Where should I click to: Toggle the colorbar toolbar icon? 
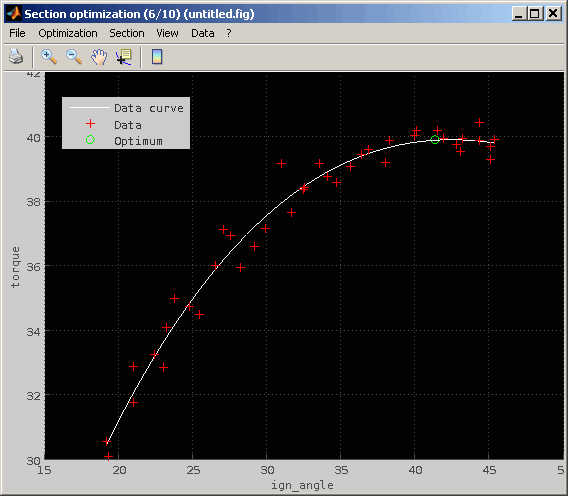coord(157,57)
